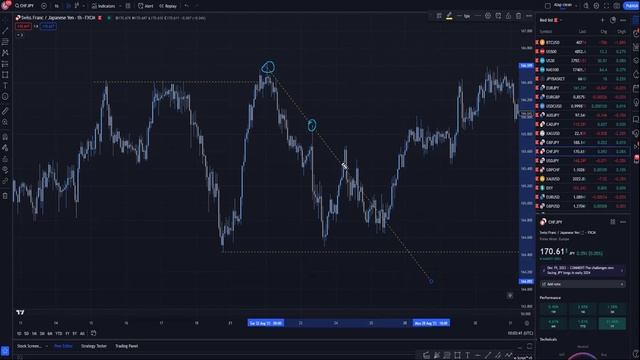Open the Stock Screener tab

(29, 346)
